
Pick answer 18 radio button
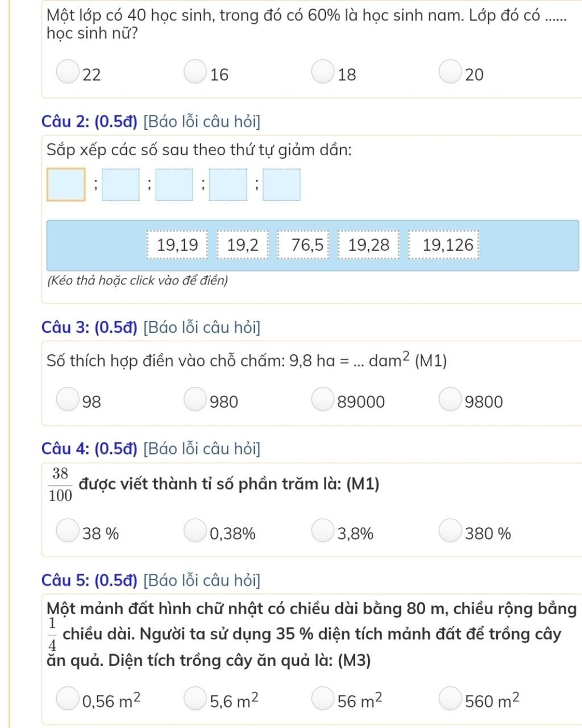point(322,72)
